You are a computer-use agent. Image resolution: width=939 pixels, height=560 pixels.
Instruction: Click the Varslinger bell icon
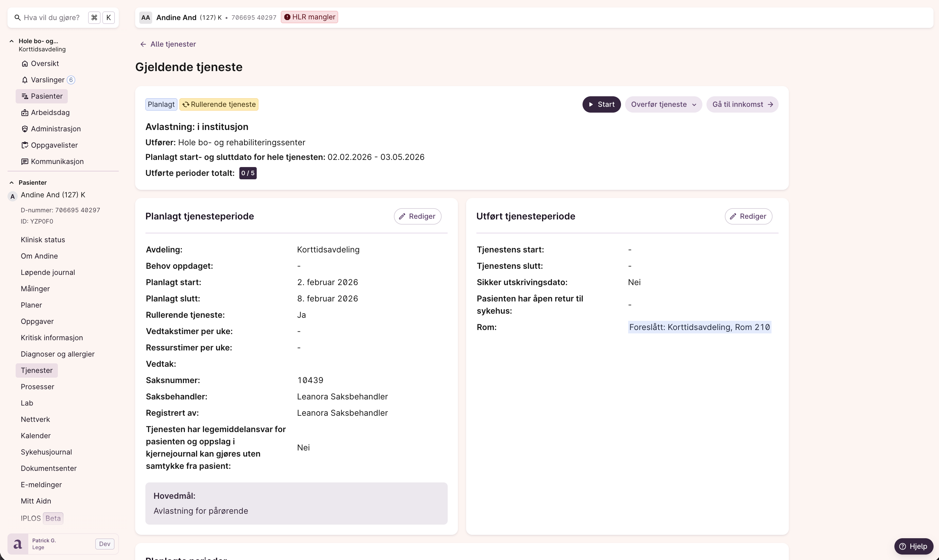point(25,80)
